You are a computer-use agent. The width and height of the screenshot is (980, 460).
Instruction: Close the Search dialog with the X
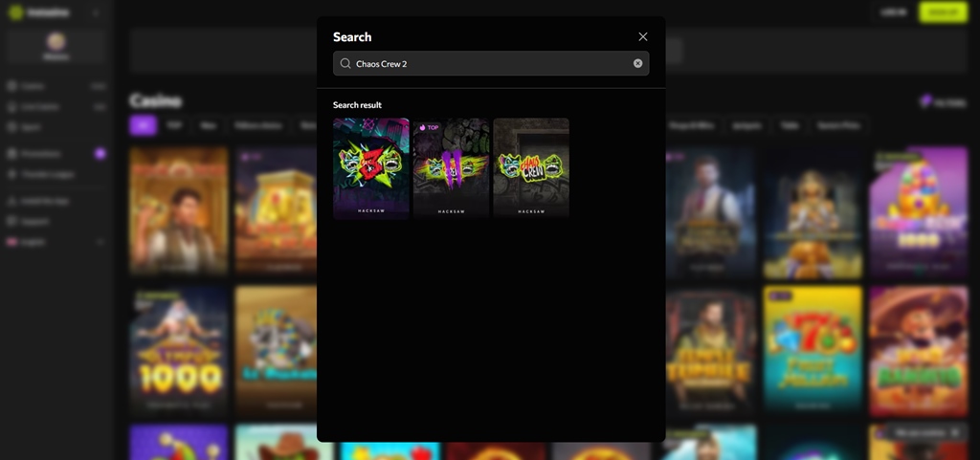point(642,36)
